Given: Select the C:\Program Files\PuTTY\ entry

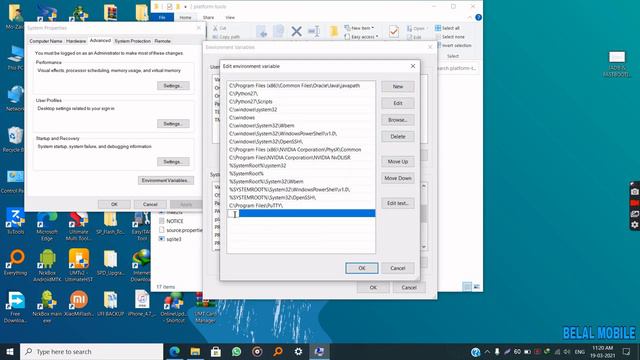Looking at the screenshot, I should pos(301,205).
